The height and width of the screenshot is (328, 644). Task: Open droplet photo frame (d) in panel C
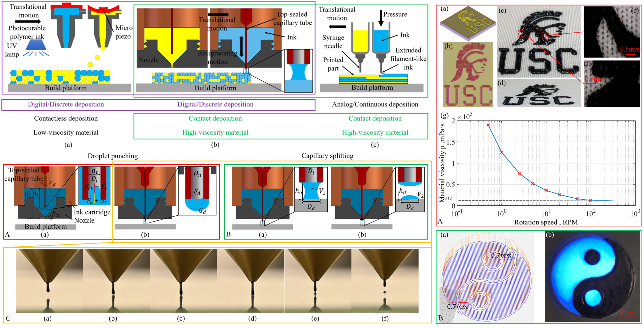(x=251, y=281)
